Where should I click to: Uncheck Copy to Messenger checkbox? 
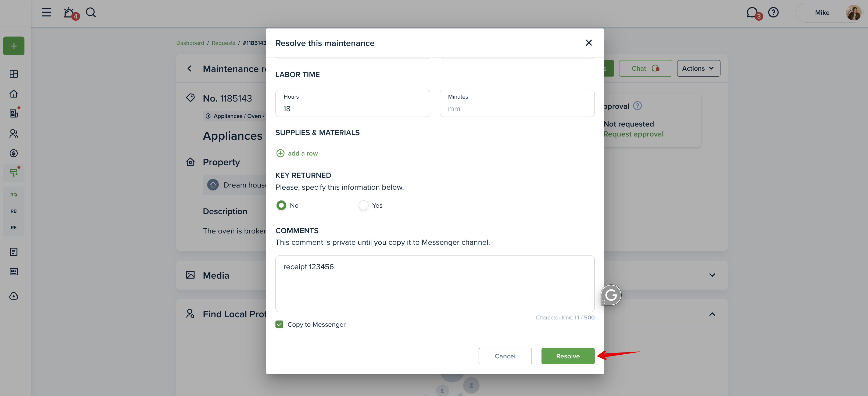[x=279, y=324]
